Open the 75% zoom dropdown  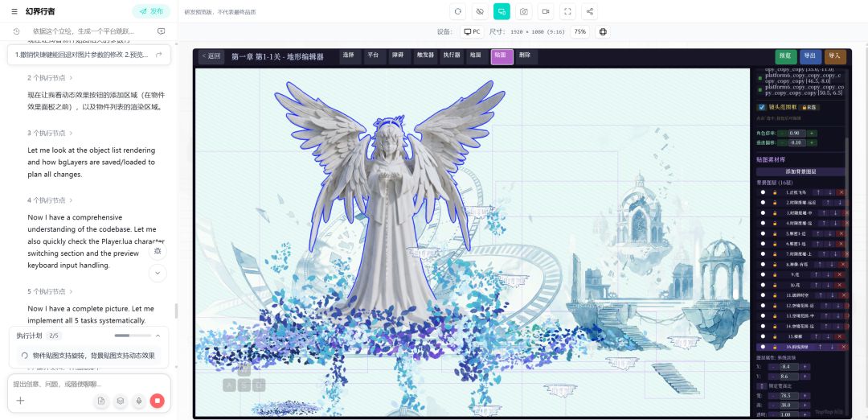[x=579, y=31]
